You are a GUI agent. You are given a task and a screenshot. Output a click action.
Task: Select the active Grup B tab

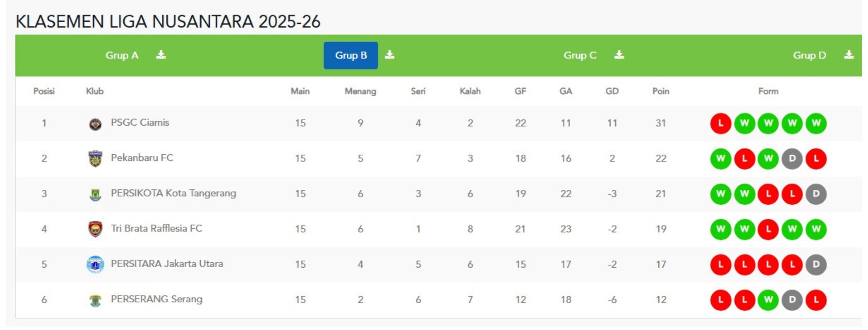[x=350, y=55]
